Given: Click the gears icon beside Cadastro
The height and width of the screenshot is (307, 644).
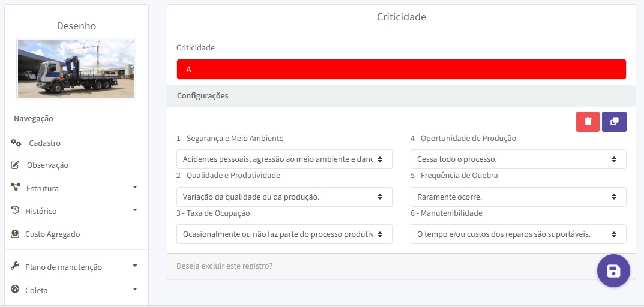Looking at the screenshot, I should click(x=16, y=143).
